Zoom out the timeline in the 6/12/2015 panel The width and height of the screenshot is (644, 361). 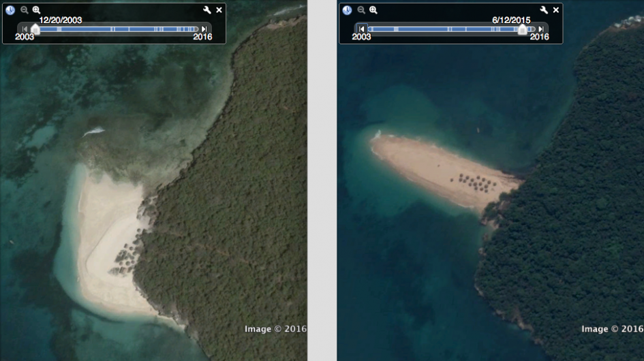pos(361,10)
